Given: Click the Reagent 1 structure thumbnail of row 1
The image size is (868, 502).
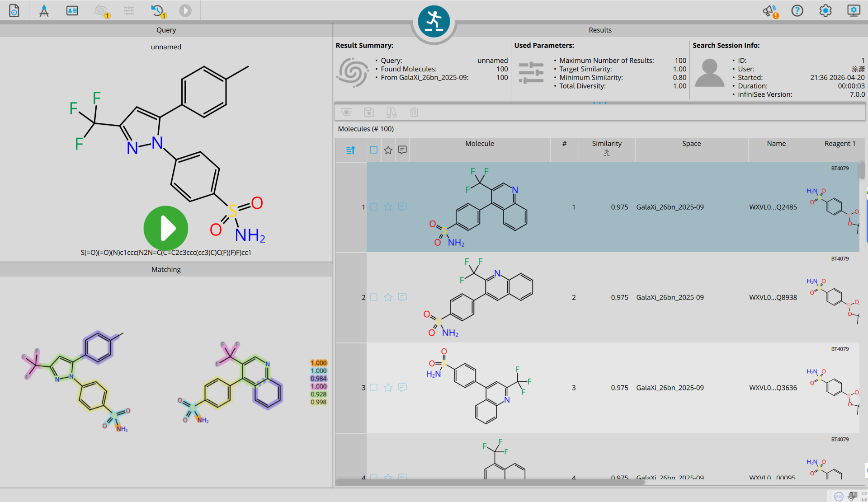Looking at the screenshot, I should [x=833, y=210].
